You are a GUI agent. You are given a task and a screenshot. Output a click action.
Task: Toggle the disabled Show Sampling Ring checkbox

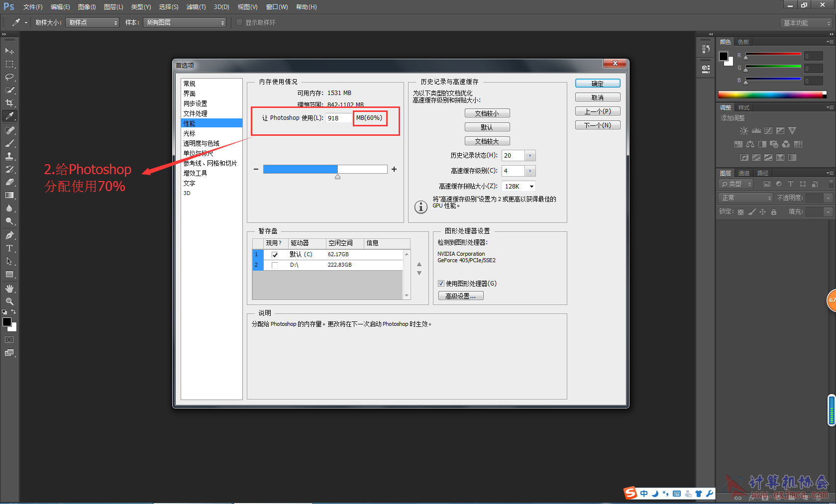point(239,22)
